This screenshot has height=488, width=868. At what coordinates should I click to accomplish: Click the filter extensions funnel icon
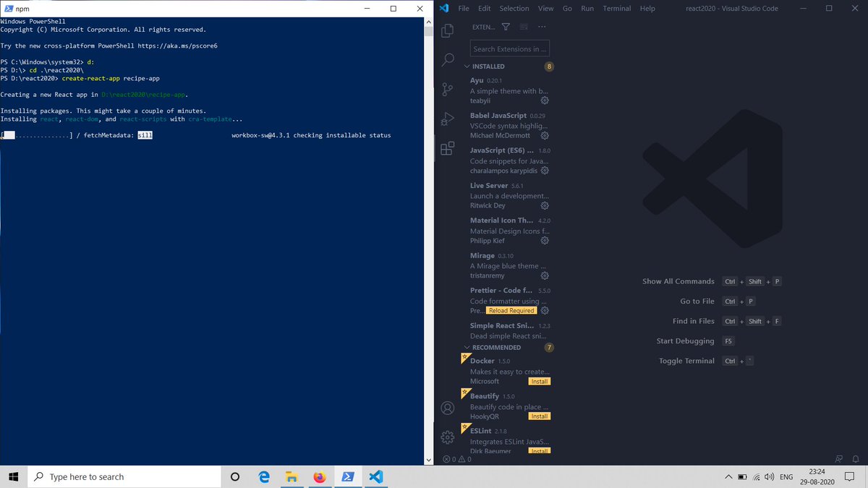(x=506, y=27)
